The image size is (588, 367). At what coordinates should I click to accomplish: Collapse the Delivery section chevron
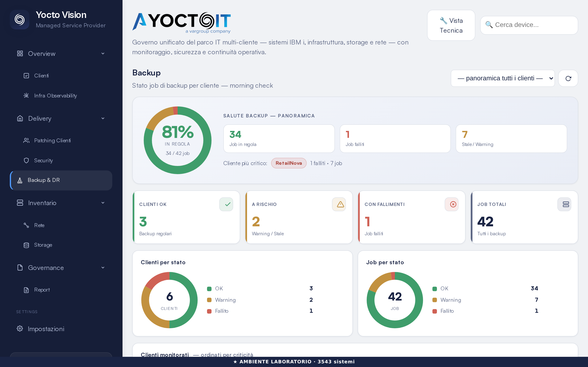pyautogui.click(x=103, y=118)
